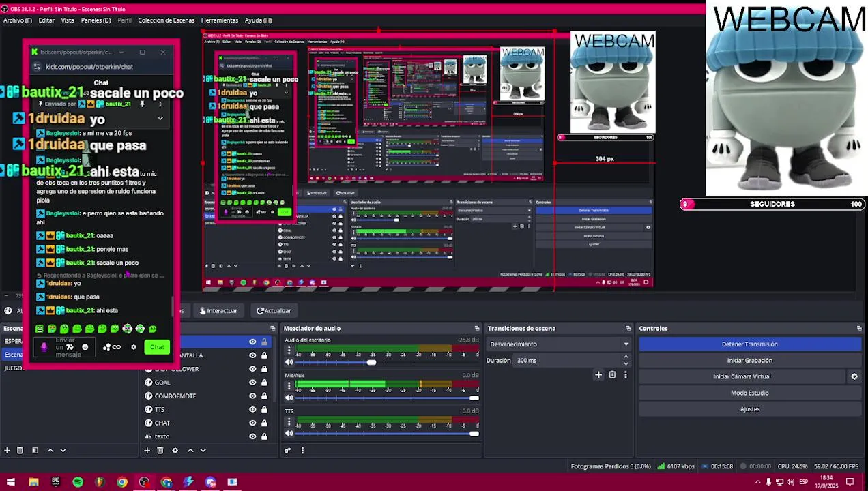Adjust Mic/Aux volume slider
The height and width of the screenshot is (491, 868).
474,398
